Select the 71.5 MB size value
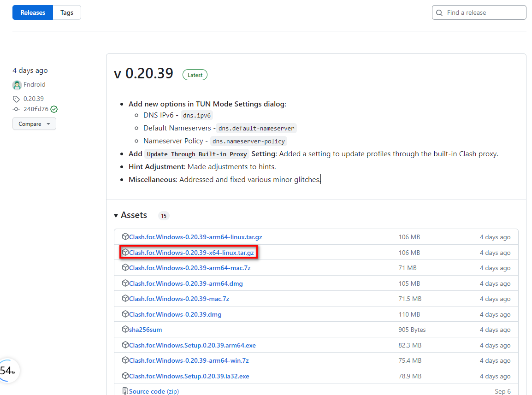Image resolution: width=532 pixels, height=395 pixels. (x=410, y=299)
